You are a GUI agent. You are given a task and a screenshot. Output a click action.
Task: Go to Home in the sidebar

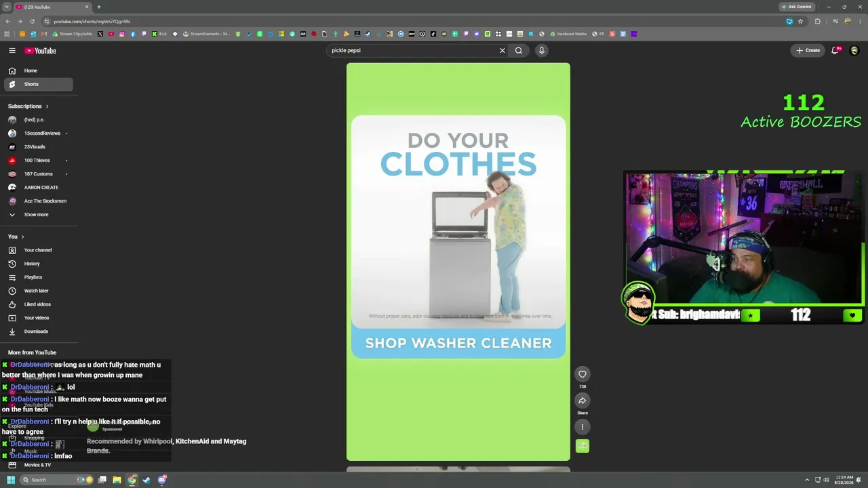(x=38, y=70)
